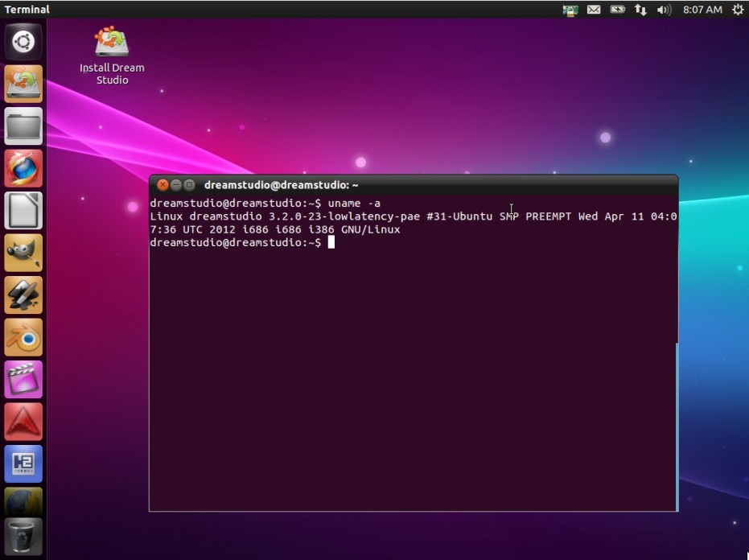The image size is (749, 560).
Task: Launch the Hydrogen H2 drum machine
Action: [x=23, y=464]
